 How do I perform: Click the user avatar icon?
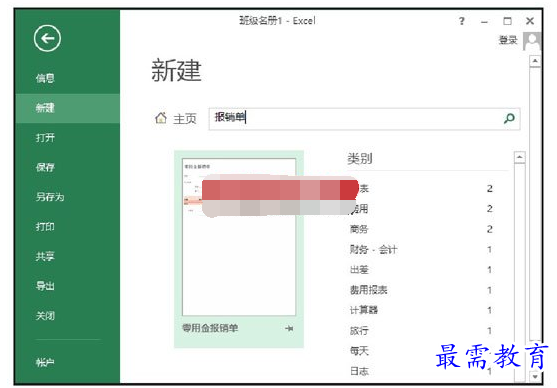(x=532, y=41)
